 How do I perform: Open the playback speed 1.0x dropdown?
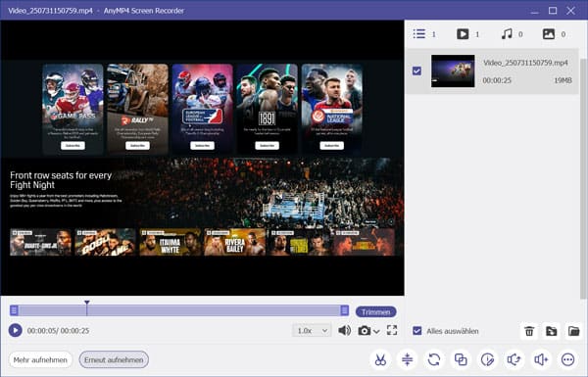[312, 331]
